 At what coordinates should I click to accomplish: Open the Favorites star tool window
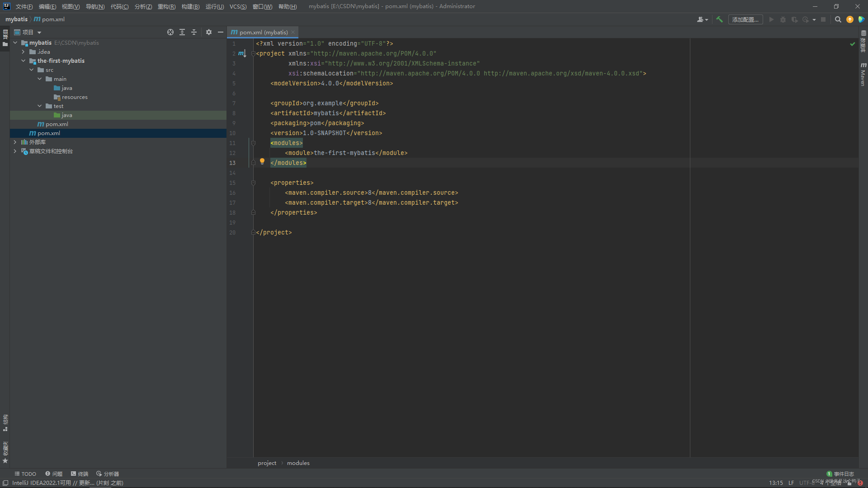5,452
